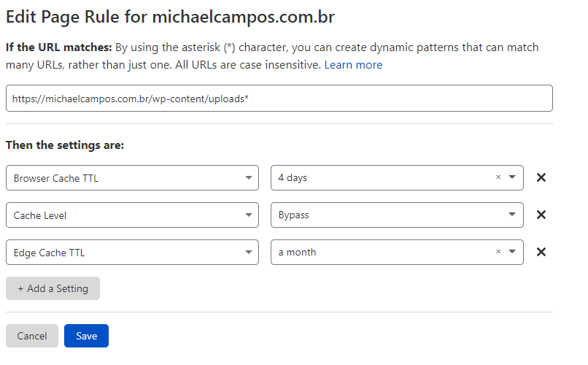The width and height of the screenshot is (588, 365).
Task: Delete the Edge Cache TTL setting row
Action: click(x=541, y=252)
